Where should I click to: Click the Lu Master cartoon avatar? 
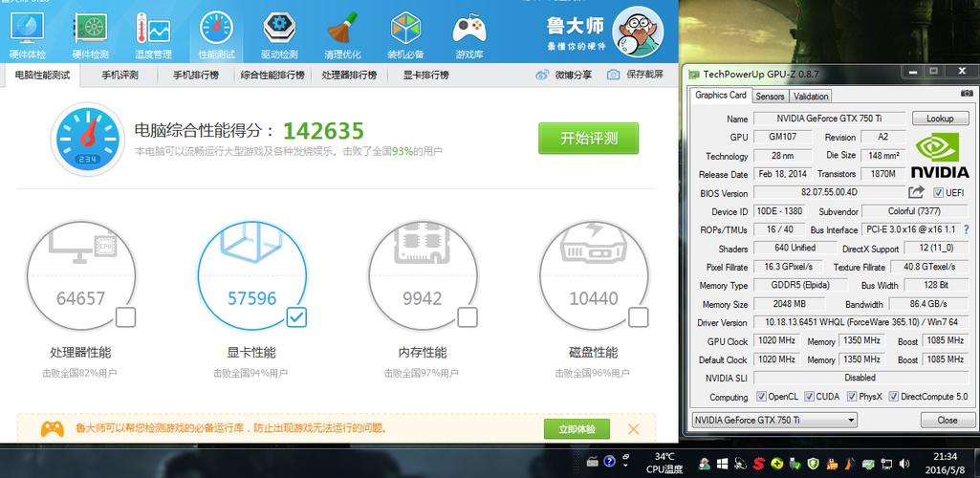[x=638, y=32]
